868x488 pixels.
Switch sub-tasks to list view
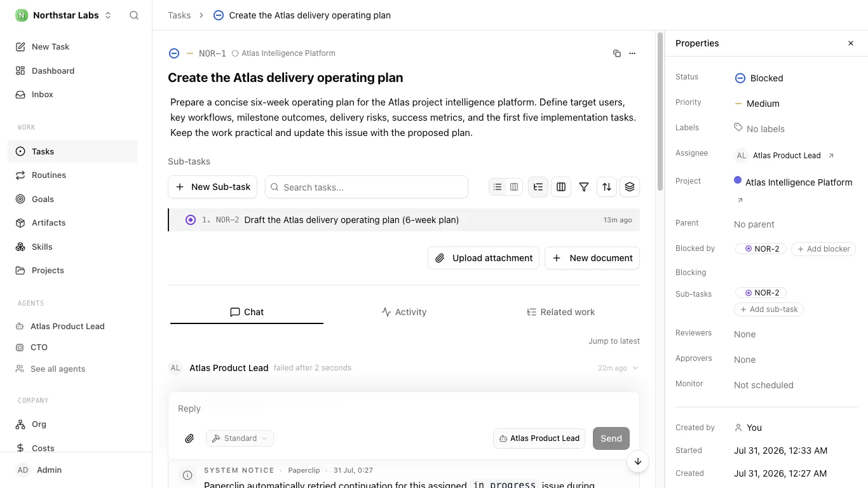click(x=498, y=187)
